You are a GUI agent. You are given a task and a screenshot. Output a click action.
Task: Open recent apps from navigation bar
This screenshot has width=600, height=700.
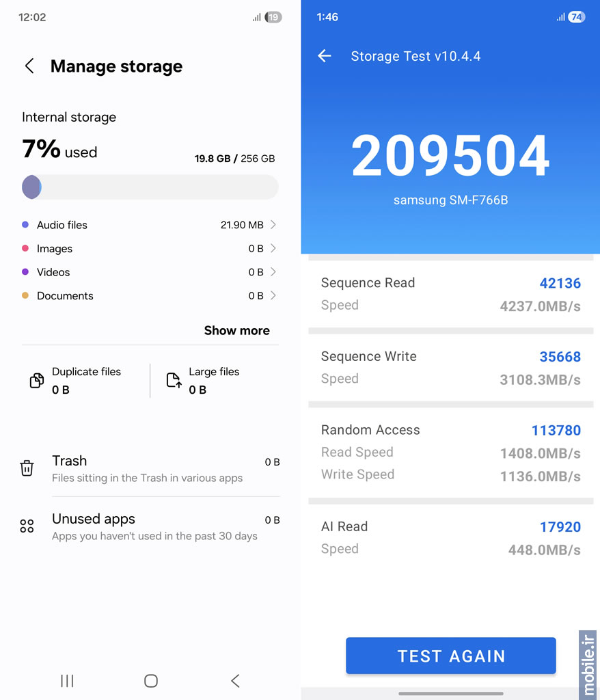click(x=67, y=681)
